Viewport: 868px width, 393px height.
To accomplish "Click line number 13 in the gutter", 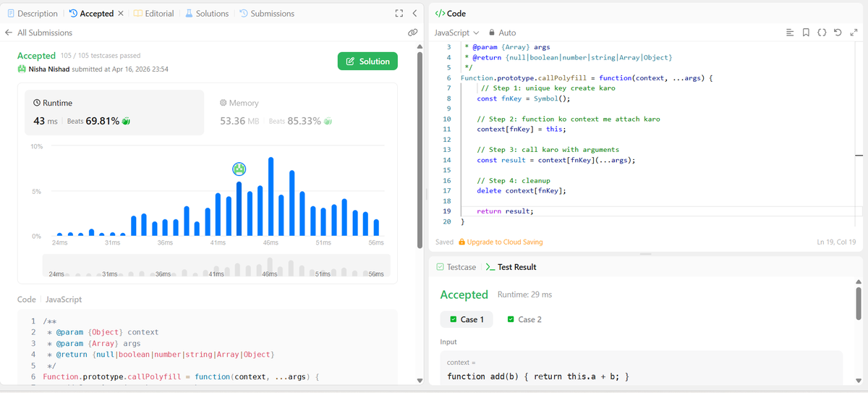I will tap(446, 150).
